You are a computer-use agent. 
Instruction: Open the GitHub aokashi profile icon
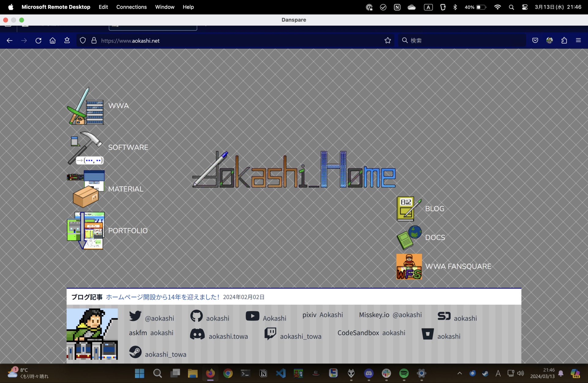point(196,316)
